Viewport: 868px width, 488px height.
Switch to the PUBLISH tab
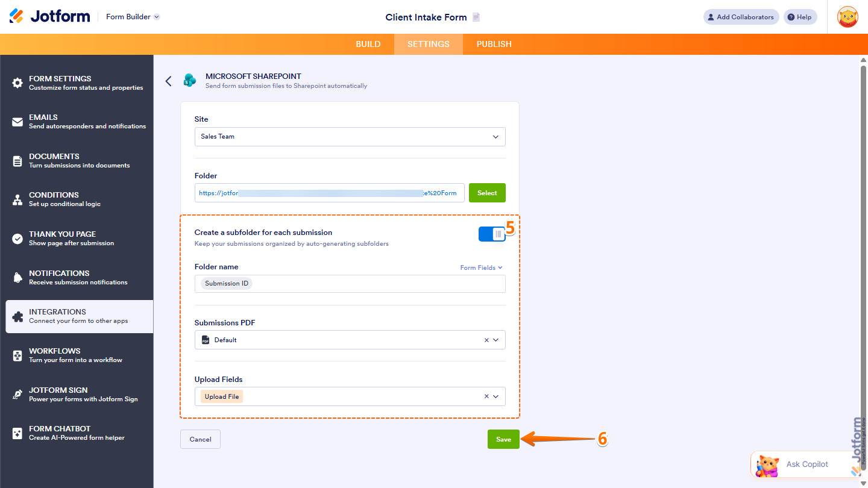(494, 43)
